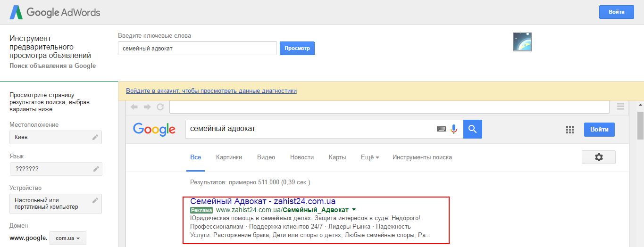Click the device field Настольный или портативный компьютер
The width and height of the screenshot is (644, 247).
(56, 204)
